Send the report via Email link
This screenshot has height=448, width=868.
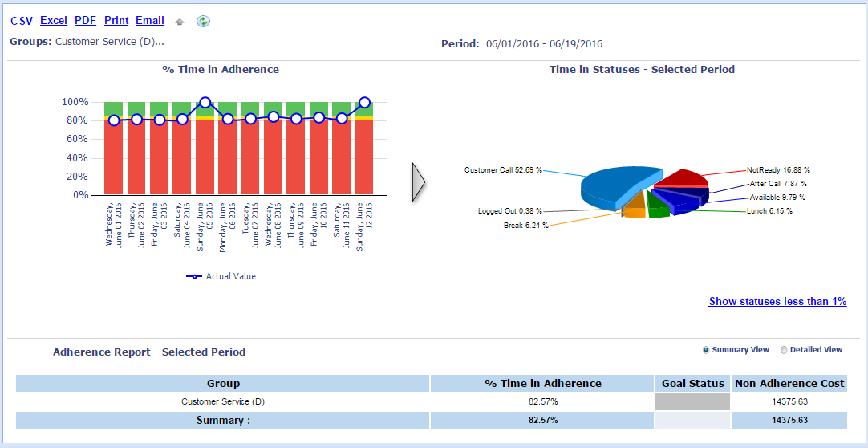[x=150, y=21]
